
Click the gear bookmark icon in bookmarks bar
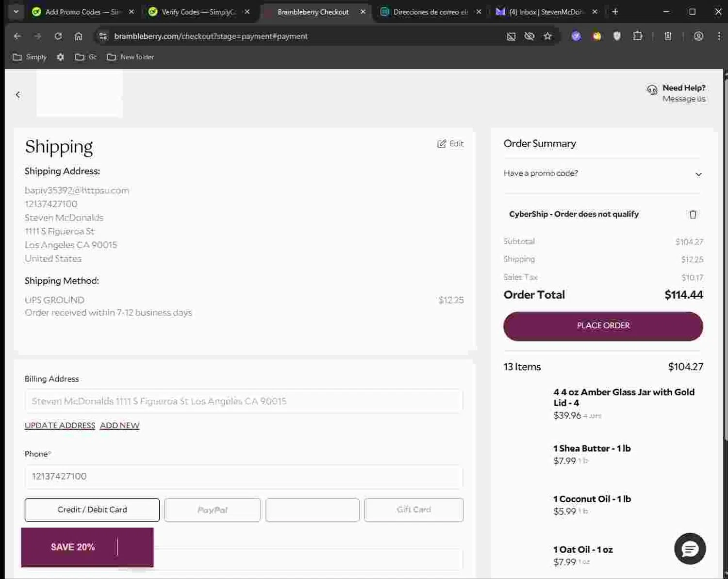[60, 57]
